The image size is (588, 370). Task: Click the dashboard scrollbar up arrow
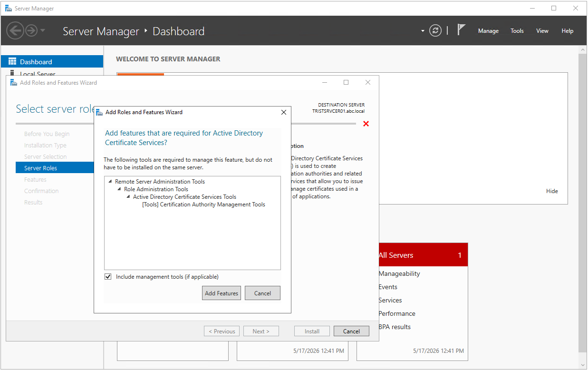(x=583, y=49)
